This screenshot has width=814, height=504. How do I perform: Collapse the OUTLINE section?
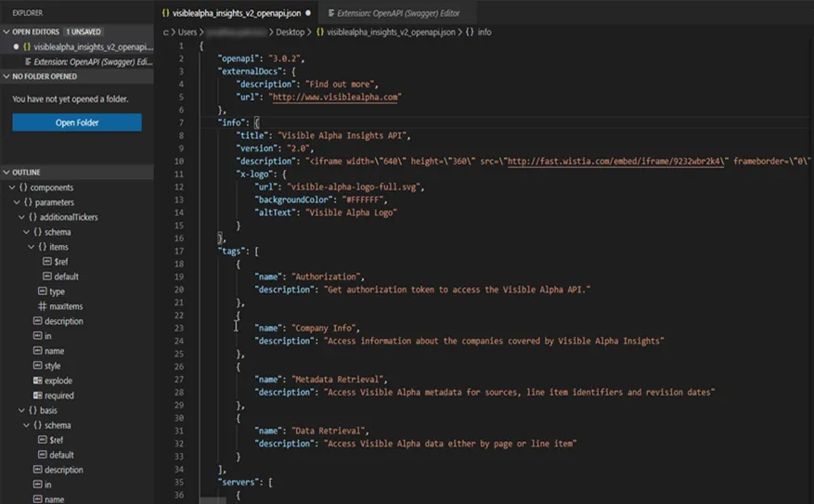pos(6,173)
